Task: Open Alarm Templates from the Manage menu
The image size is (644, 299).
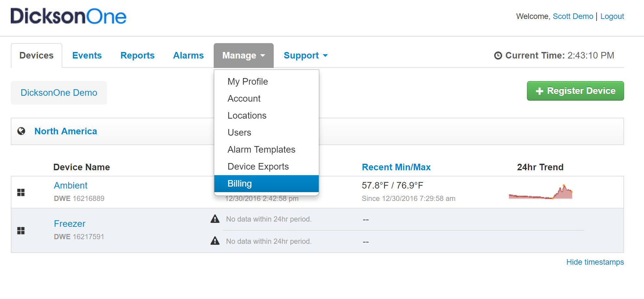Action: tap(267, 149)
